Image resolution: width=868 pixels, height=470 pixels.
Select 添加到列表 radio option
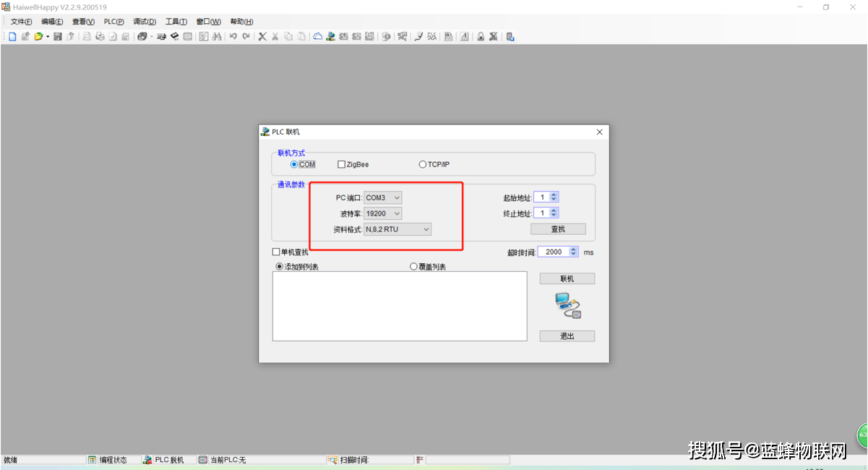point(280,267)
